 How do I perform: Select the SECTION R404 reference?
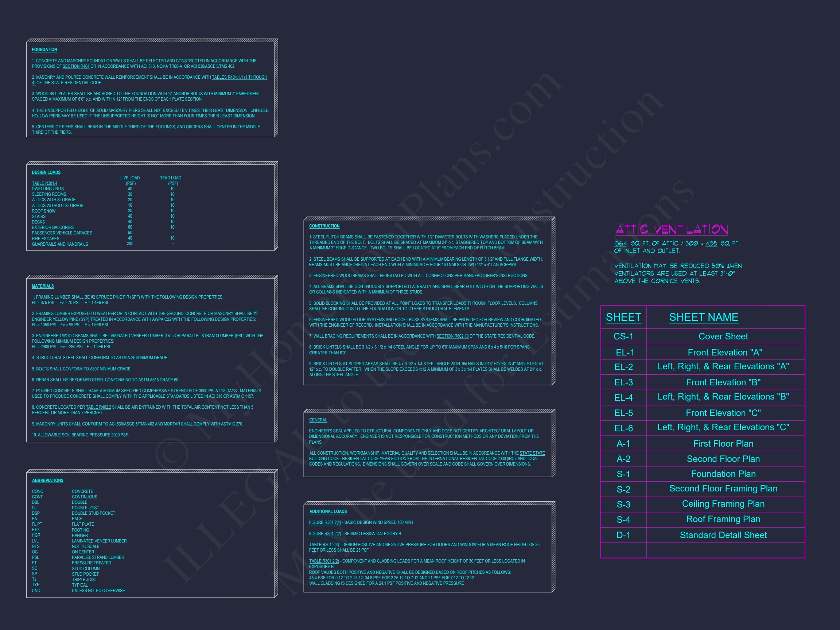tap(76, 66)
